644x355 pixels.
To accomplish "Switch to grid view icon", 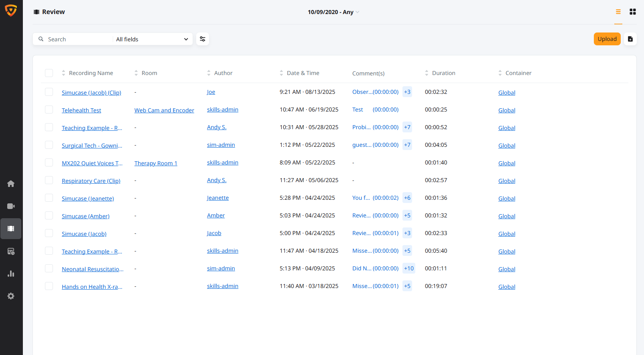I will pyautogui.click(x=633, y=12).
